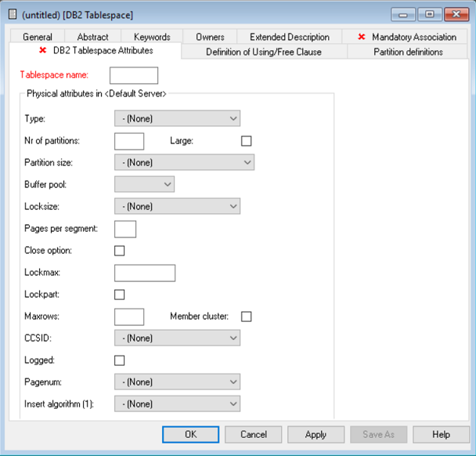This screenshot has height=456, width=476.
Task: Click the Tablespace name input field
Action: 134,75
